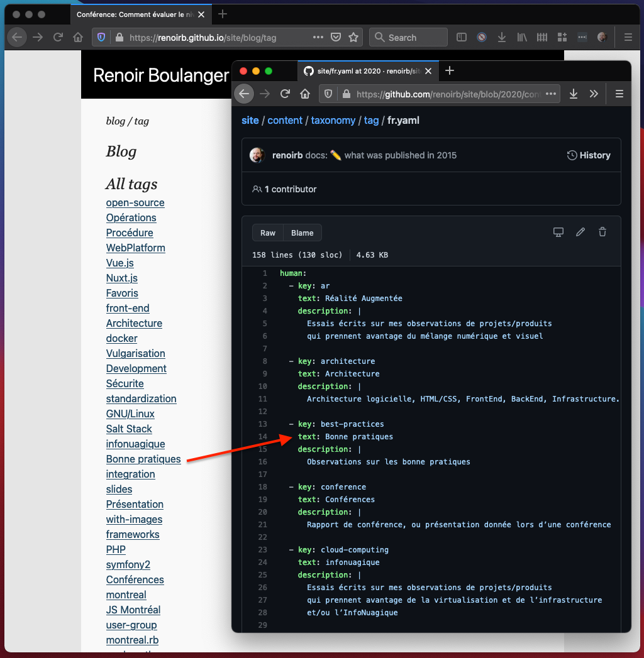644x658 pixels.
Task: Open the Nuxt.js tag link
Action: coord(122,278)
